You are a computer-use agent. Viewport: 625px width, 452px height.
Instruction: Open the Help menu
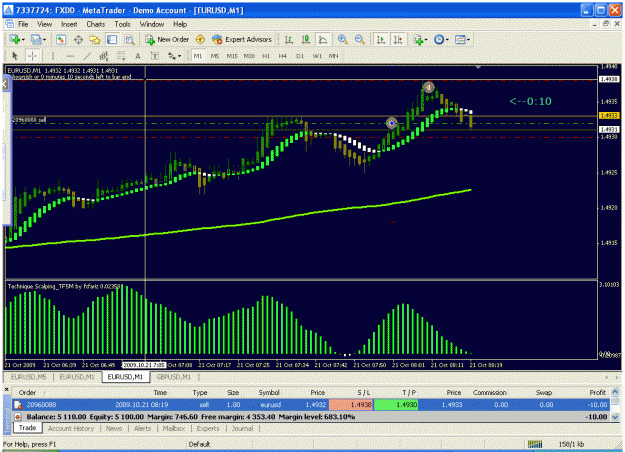pos(180,24)
